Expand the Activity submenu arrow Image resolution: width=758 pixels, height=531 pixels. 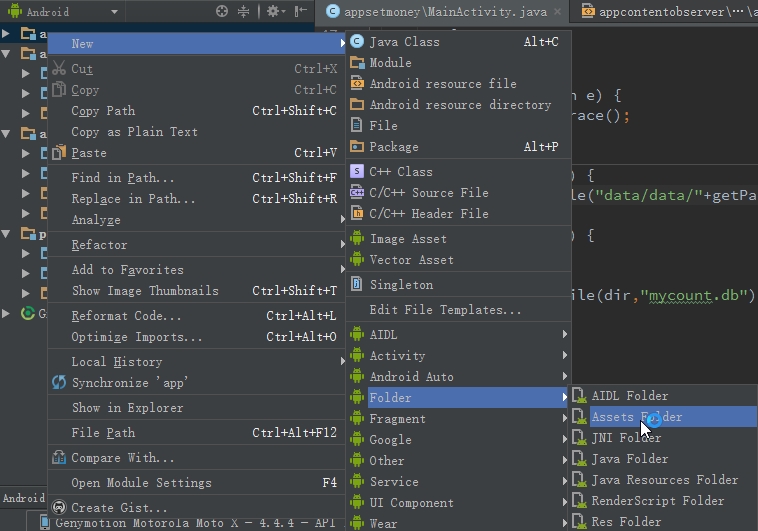pos(564,355)
